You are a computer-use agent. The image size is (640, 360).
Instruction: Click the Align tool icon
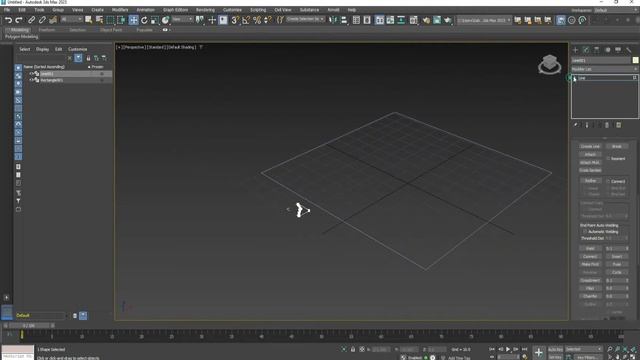pyautogui.click(x=344, y=20)
